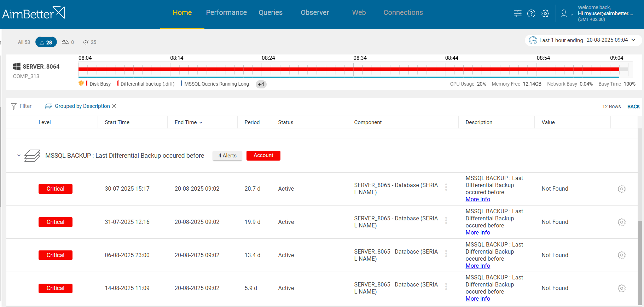Click the Windows icon beside SERVER_8064
The image size is (644, 307).
[x=17, y=66]
